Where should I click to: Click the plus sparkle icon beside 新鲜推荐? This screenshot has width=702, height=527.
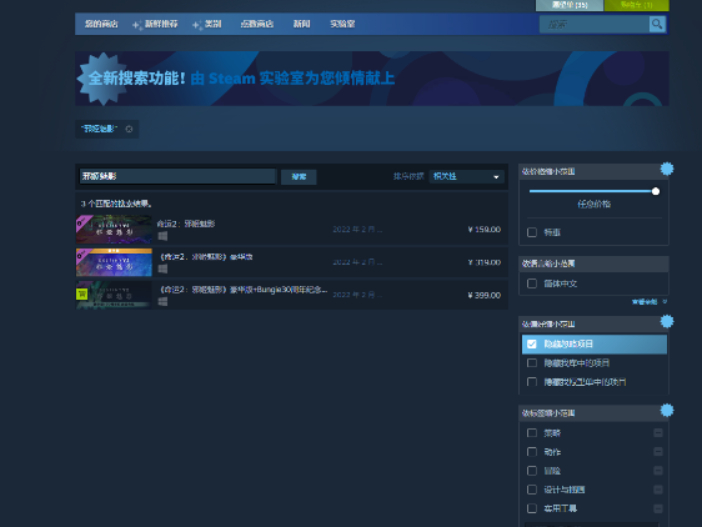[137, 25]
